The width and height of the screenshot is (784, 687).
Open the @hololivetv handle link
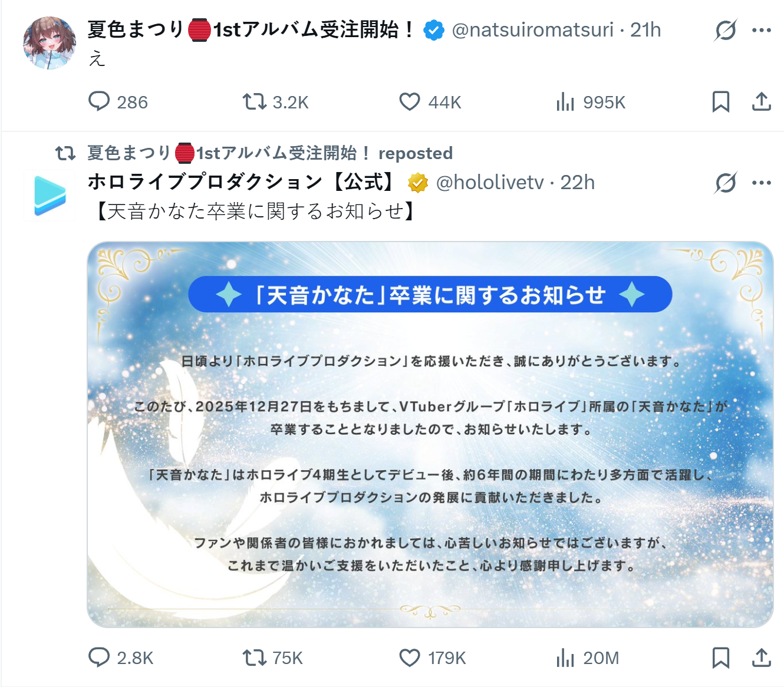[489, 183]
